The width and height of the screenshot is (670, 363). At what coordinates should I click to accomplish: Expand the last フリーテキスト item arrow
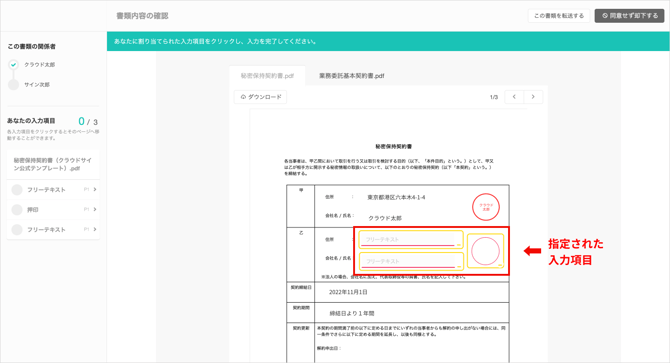point(95,229)
